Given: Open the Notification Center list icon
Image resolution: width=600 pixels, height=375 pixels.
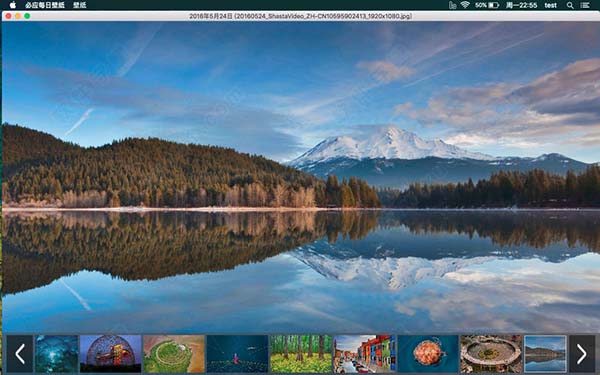Looking at the screenshot, I should click(585, 5).
